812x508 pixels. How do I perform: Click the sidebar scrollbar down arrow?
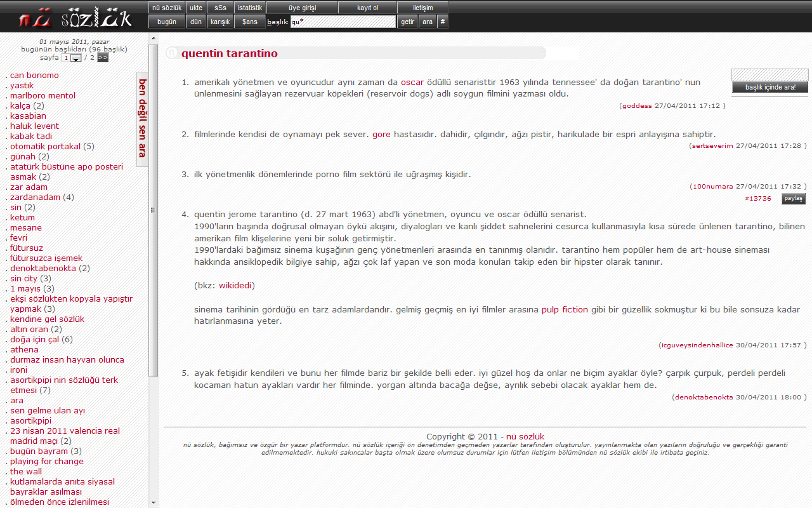153,502
